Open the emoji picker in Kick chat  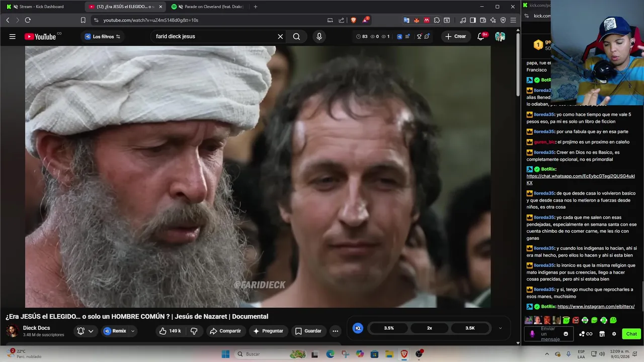pos(566,334)
